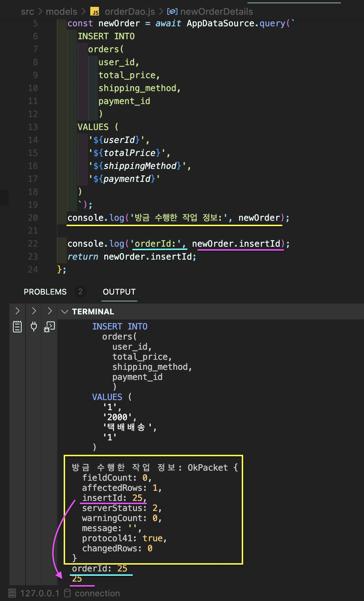Click 'fieldCount: 0,' in terminal
The image size is (364, 601).
click(x=117, y=478)
